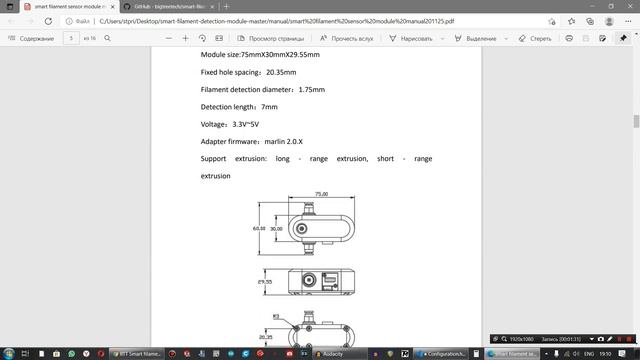Zoom in with the plus button
The width and height of the screenshot is (640, 360).
coord(185,38)
